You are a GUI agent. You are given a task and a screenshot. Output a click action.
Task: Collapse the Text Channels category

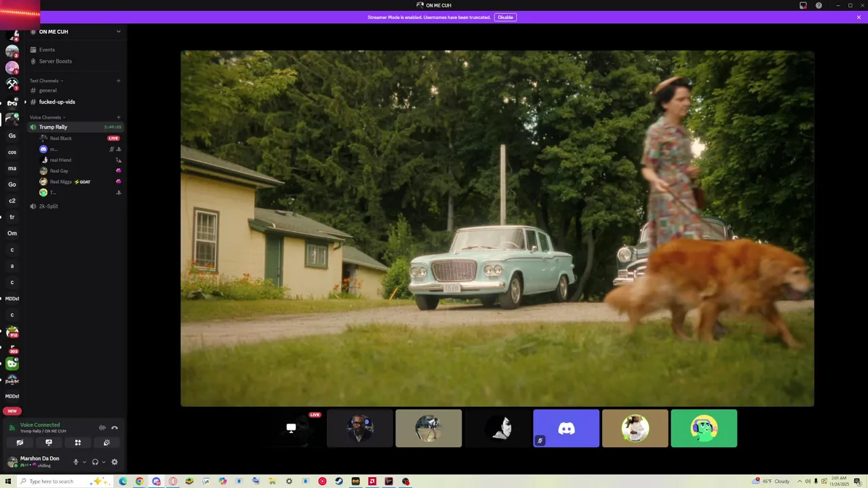pyautogui.click(x=46, y=81)
